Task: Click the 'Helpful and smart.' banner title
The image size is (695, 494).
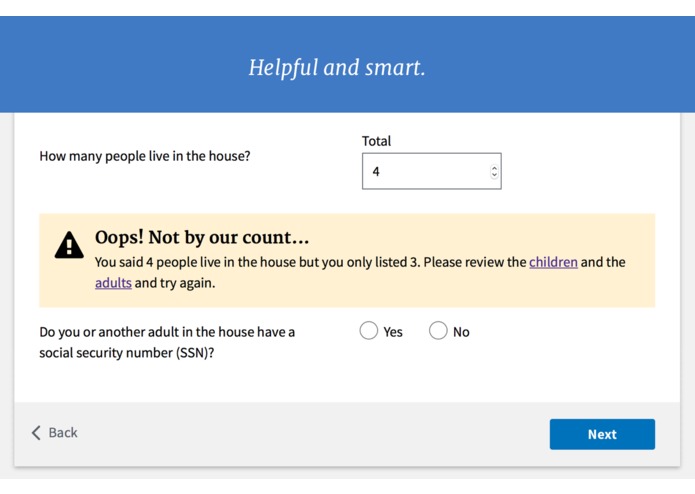Action: pyautogui.click(x=337, y=68)
